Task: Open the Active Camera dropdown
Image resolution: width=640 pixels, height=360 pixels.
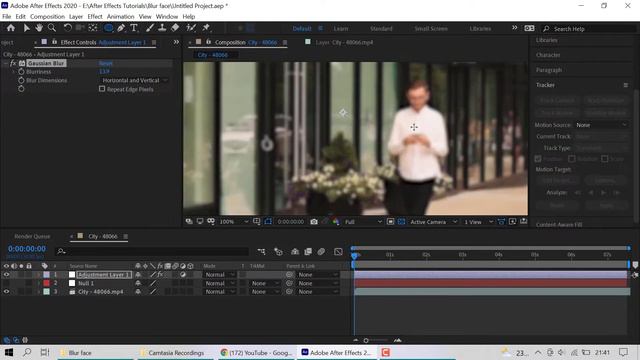Action: (433, 222)
